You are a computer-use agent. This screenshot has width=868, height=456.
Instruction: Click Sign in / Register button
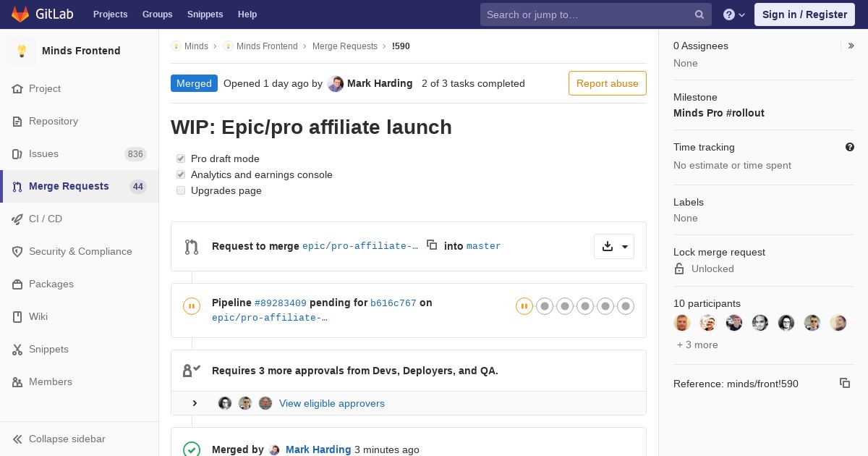pyautogui.click(x=804, y=14)
